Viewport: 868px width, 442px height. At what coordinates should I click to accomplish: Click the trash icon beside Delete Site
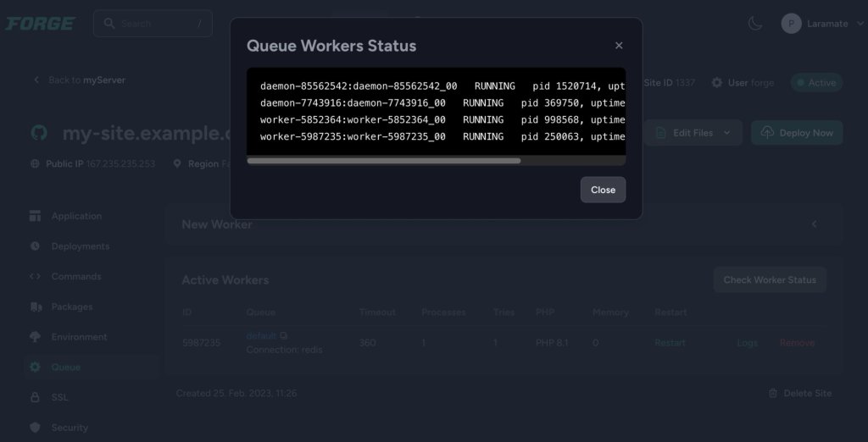773,394
